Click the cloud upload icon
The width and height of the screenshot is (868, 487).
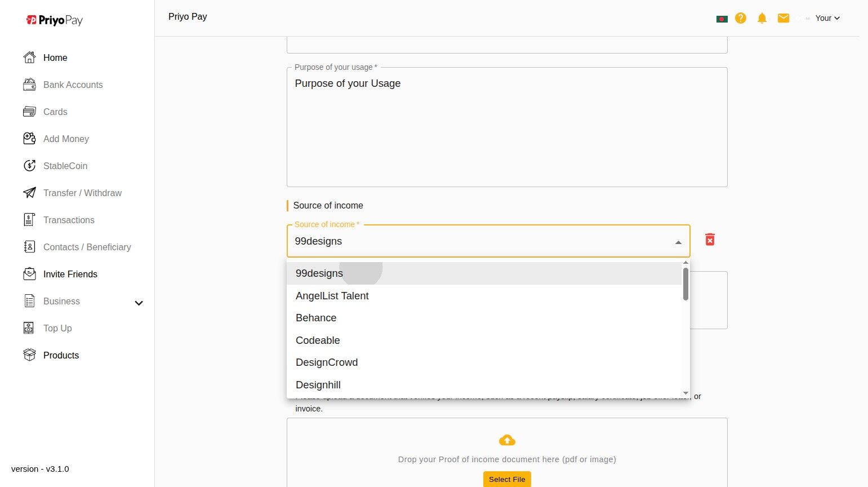(x=507, y=440)
